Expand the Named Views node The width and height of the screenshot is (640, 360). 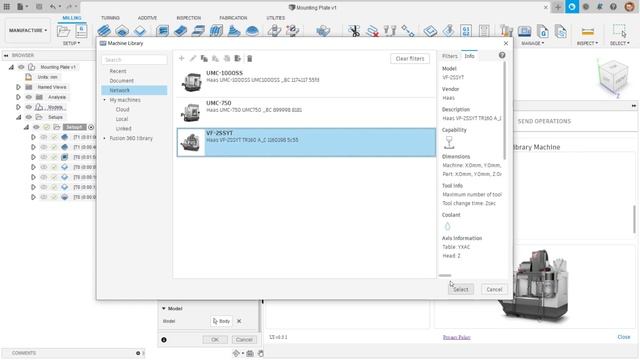click(x=18, y=87)
